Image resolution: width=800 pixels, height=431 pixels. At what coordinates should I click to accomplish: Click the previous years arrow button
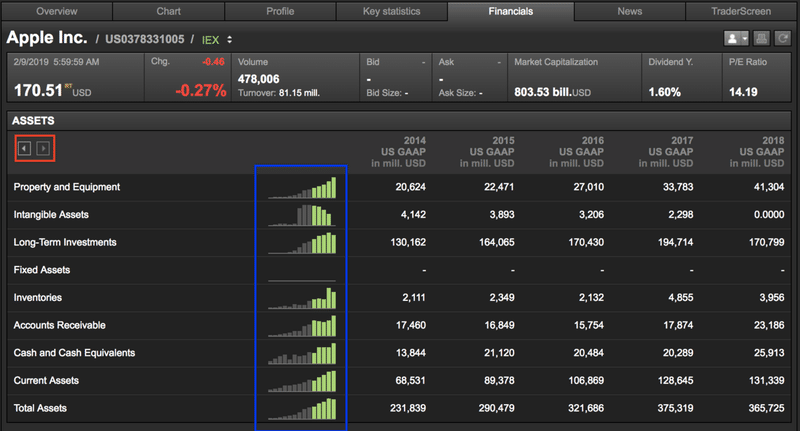[24, 148]
